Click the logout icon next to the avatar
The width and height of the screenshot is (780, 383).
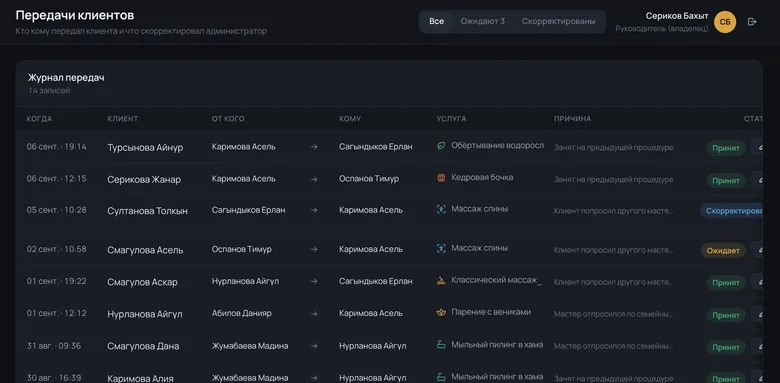[x=752, y=22]
